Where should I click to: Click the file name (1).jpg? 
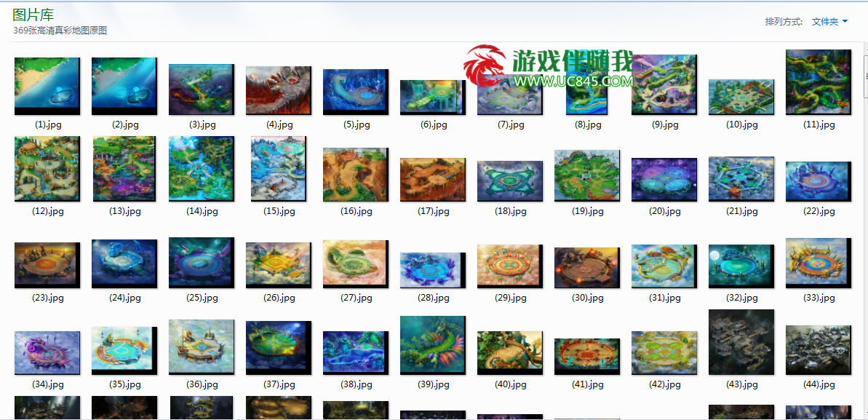point(47,125)
